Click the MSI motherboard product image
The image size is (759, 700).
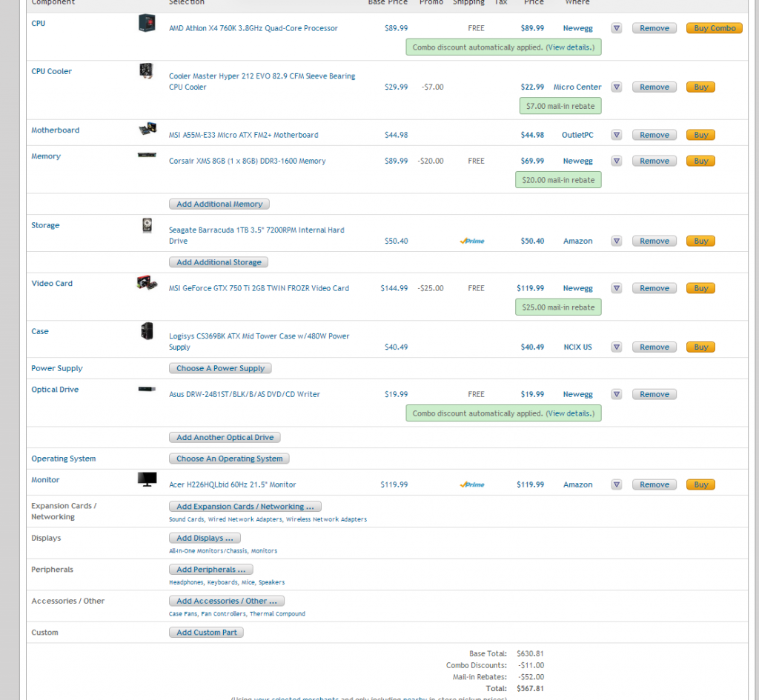[147, 130]
